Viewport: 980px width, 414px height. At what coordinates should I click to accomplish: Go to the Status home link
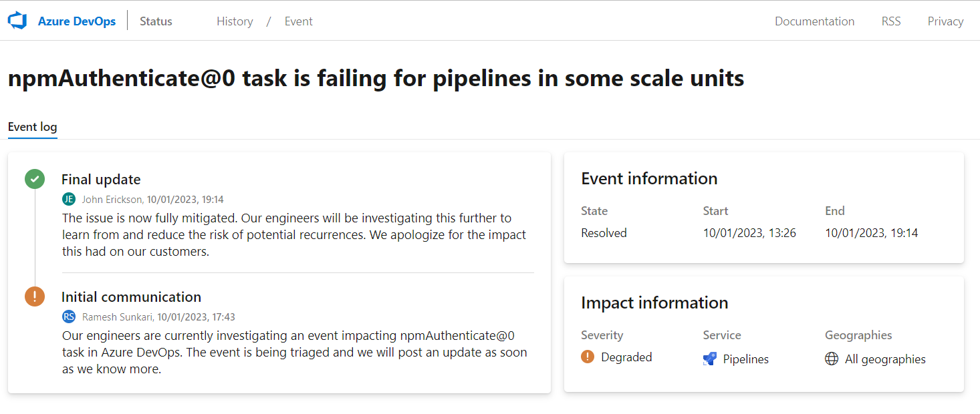click(x=156, y=21)
